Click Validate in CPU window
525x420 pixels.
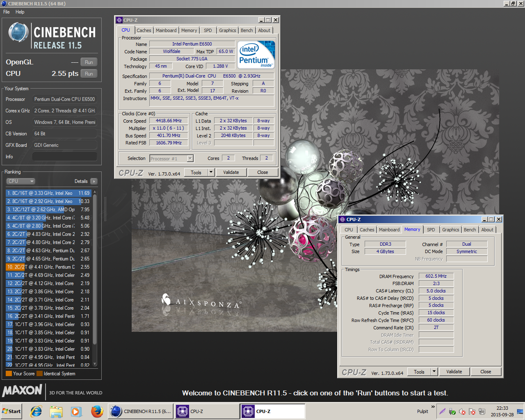[231, 172]
